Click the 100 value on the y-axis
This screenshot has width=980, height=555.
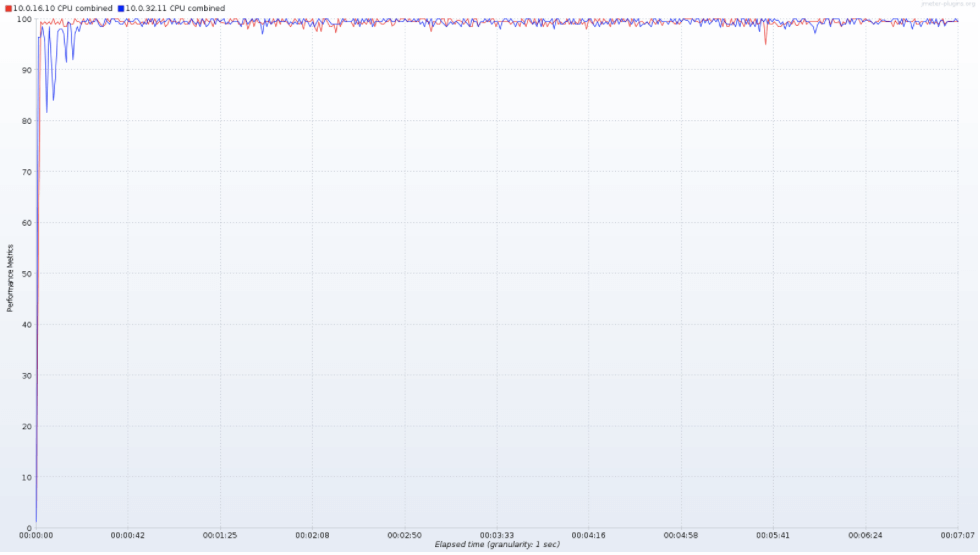(24, 19)
